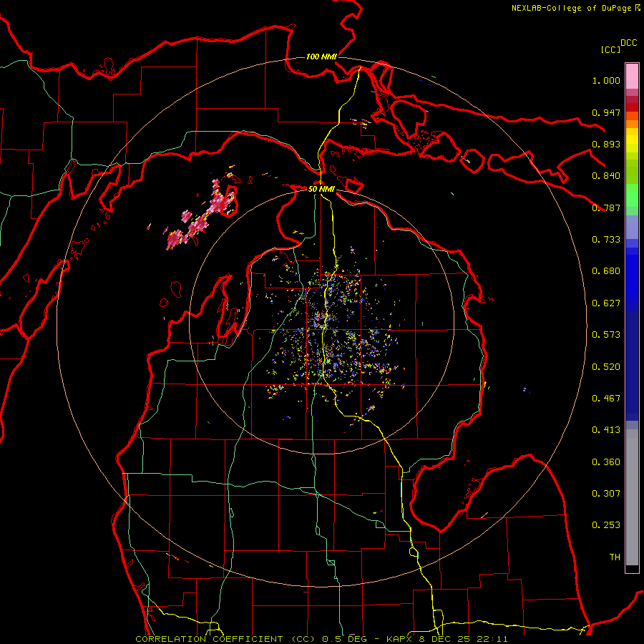Click the 0.733 scale label
Image resolution: width=644 pixels, height=644 pixels.
[606, 240]
